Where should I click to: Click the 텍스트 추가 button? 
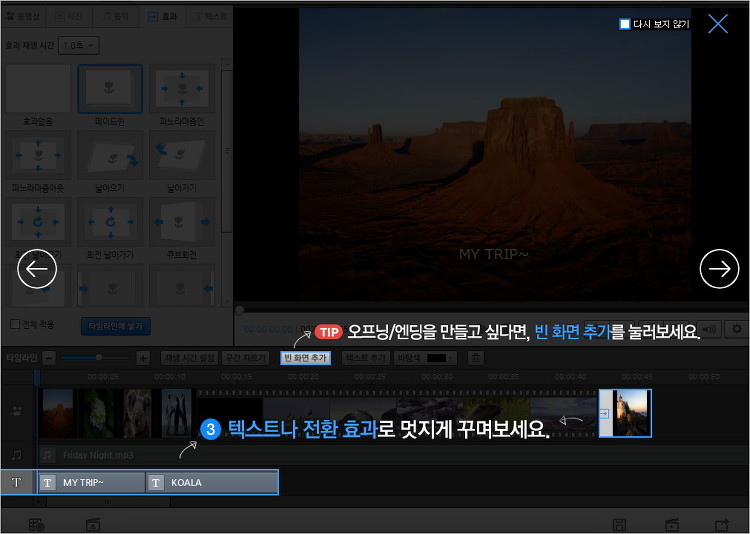click(x=365, y=357)
